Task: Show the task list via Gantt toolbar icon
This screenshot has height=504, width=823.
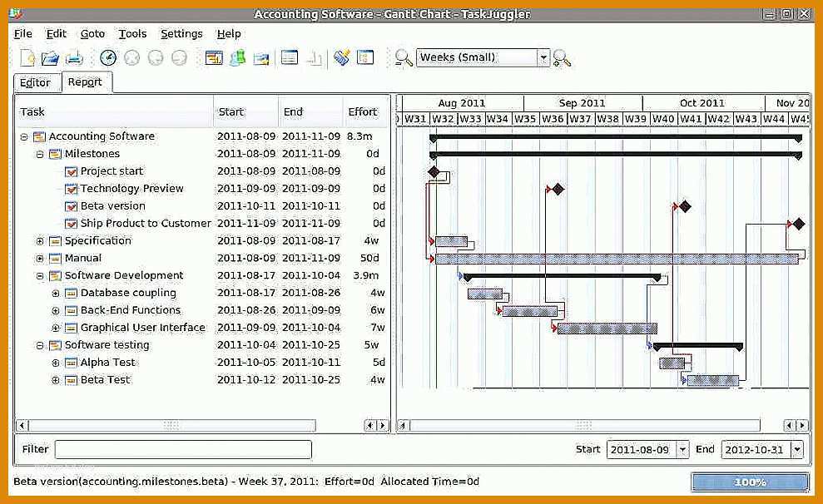Action: tap(214, 57)
